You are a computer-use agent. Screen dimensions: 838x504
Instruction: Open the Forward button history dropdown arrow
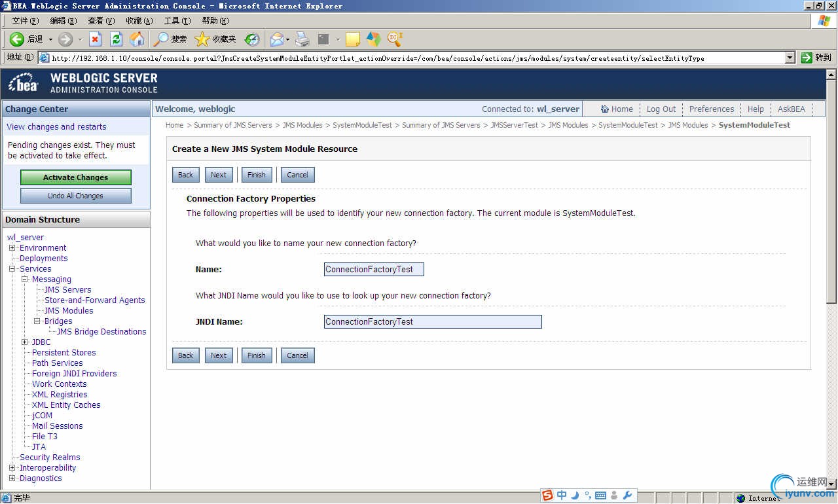(80, 39)
